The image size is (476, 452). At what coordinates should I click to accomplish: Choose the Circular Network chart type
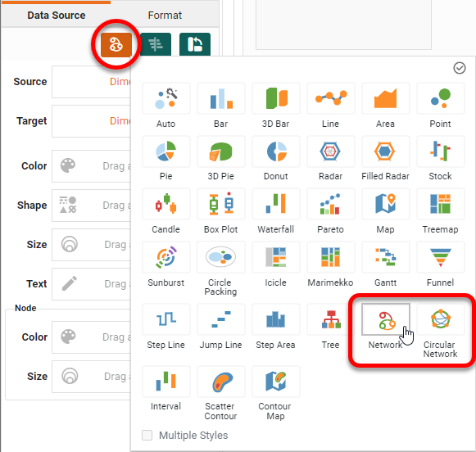click(441, 319)
